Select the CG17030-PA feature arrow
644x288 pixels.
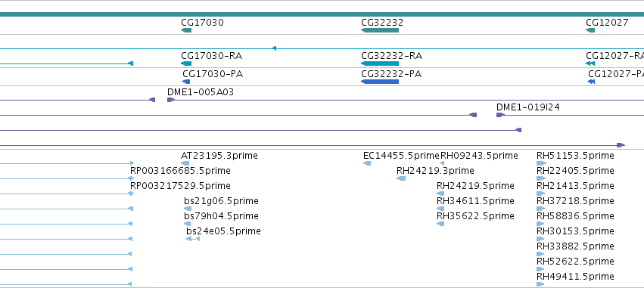[x=186, y=81]
